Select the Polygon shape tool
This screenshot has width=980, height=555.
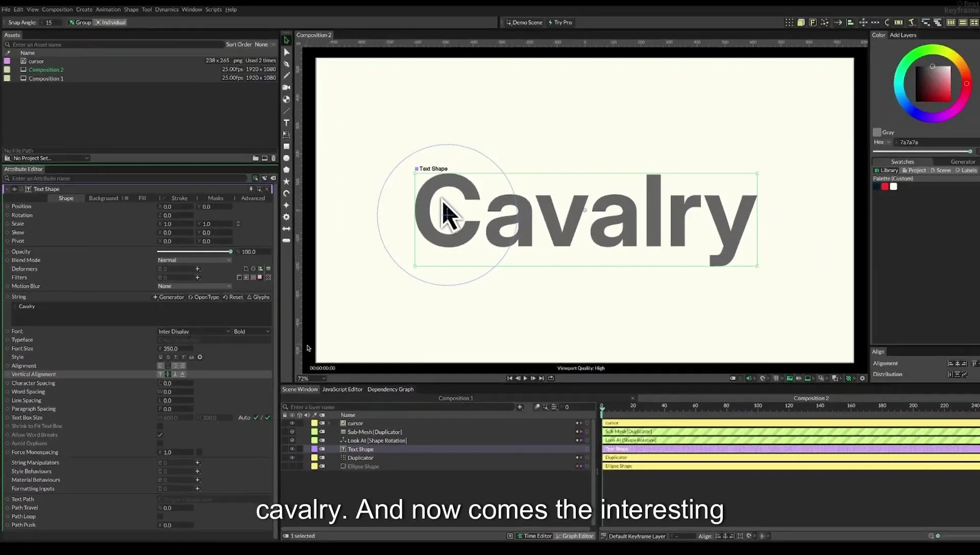click(x=286, y=170)
